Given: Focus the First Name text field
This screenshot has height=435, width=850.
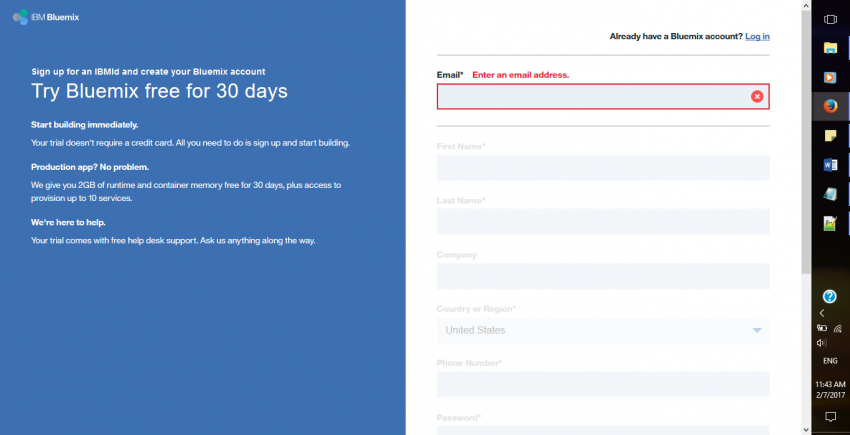Looking at the screenshot, I should coord(603,167).
